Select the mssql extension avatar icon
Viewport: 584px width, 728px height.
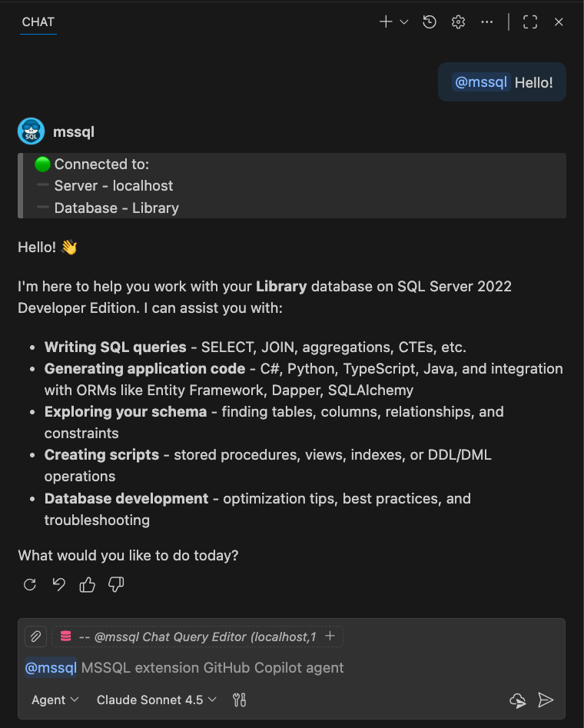[x=31, y=131]
